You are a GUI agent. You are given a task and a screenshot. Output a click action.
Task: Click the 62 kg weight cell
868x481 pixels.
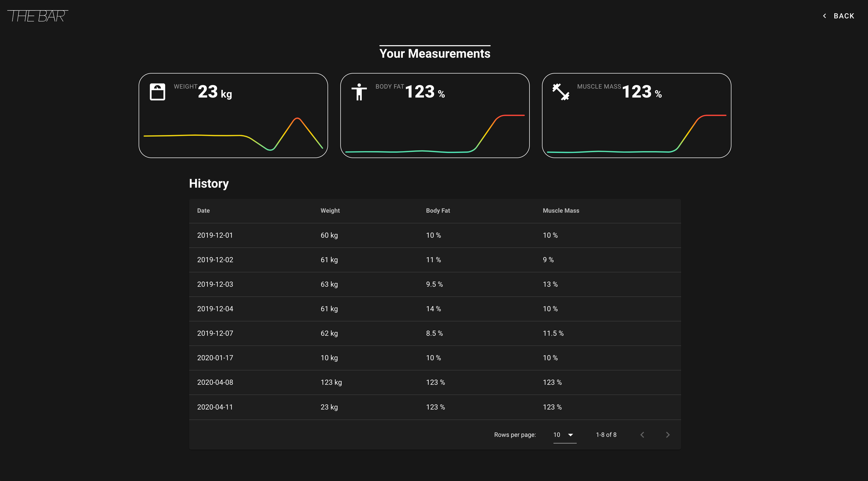(x=329, y=333)
